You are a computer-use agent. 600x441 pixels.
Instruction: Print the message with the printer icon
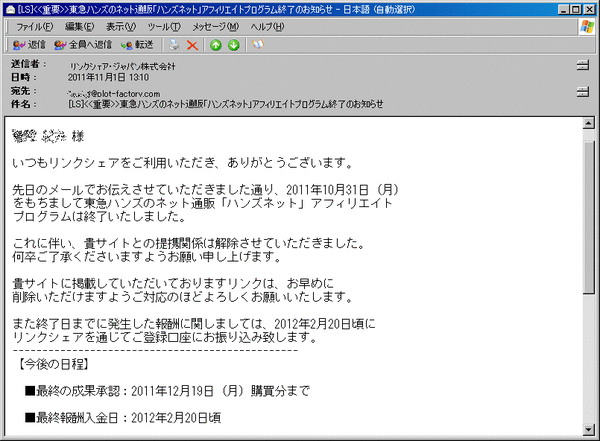[174, 45]
